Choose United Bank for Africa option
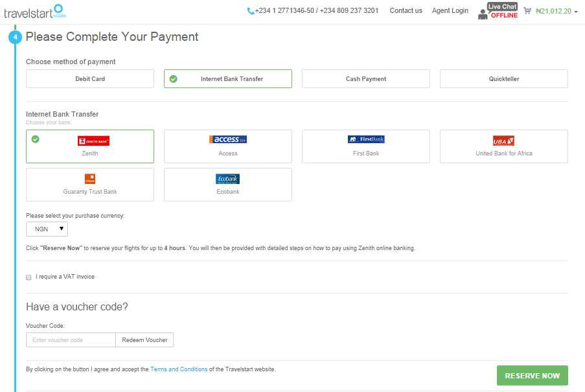585x392 pixels. click(x=504, y=146)
